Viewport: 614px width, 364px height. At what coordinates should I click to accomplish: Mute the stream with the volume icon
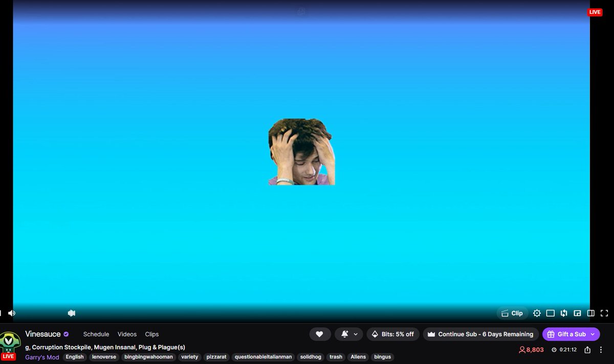12,313
